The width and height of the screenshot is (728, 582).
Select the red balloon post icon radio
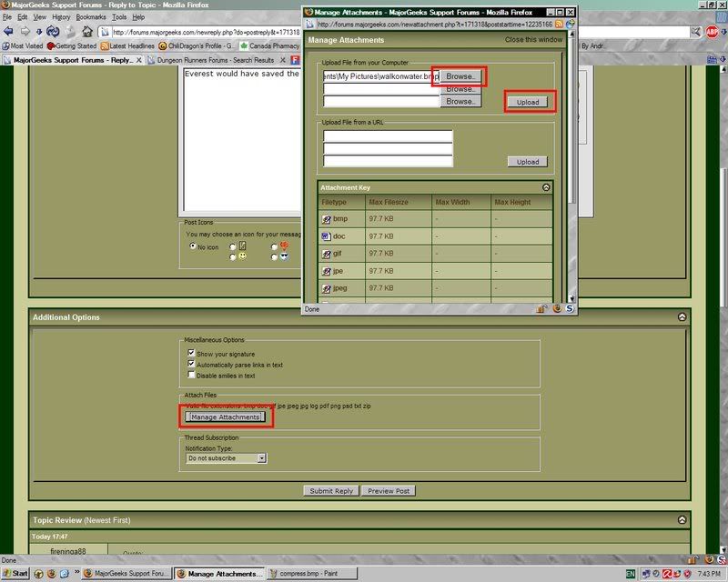pos(274,246)
